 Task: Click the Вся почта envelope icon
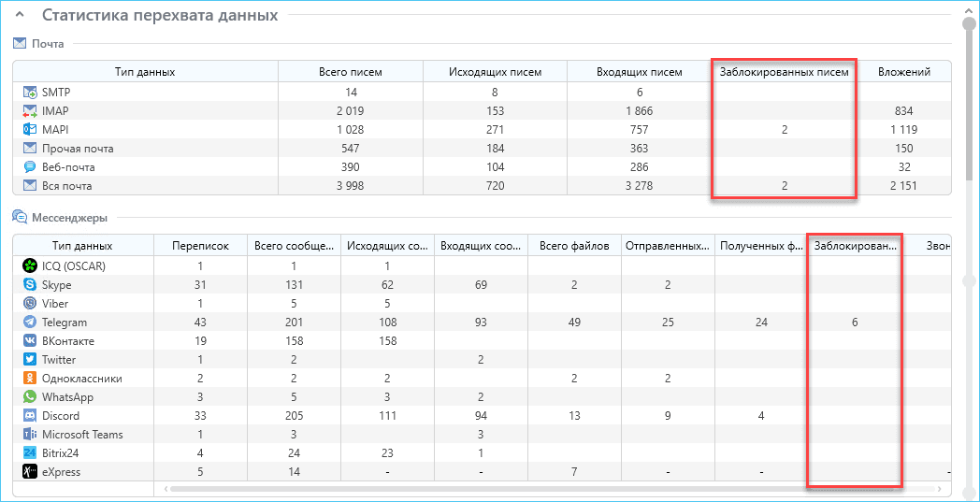tap(30, 186)
